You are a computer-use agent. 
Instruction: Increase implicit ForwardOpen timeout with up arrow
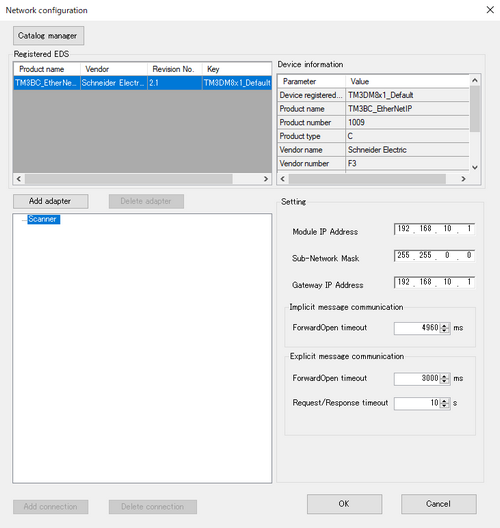pos(444,326)
